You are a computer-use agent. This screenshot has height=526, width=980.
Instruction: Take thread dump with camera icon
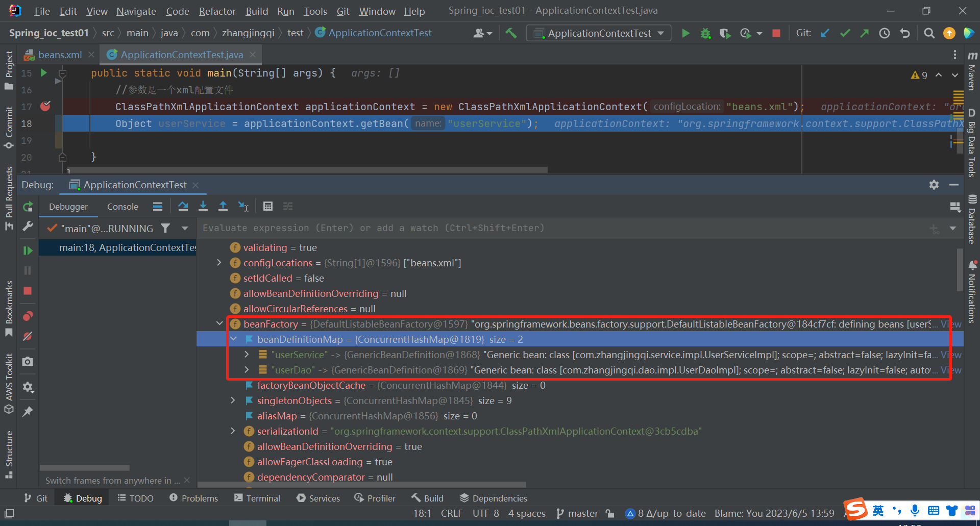pos(28,362)
